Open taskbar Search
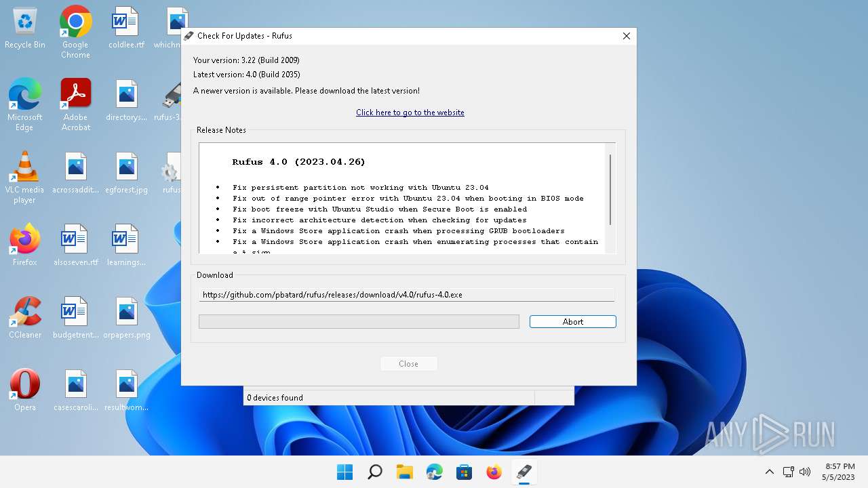868x488 pixels. click(374, 472)
